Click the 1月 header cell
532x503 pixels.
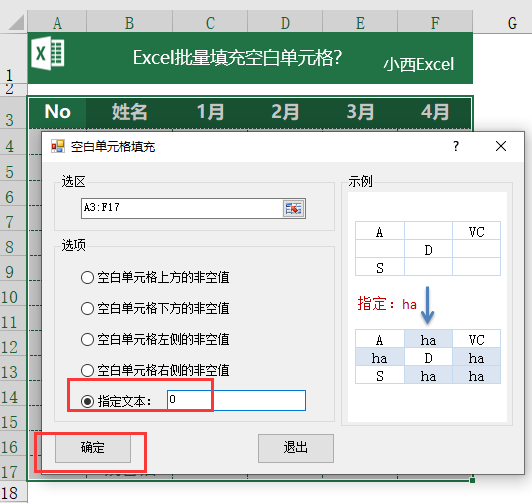click(210, 112)
